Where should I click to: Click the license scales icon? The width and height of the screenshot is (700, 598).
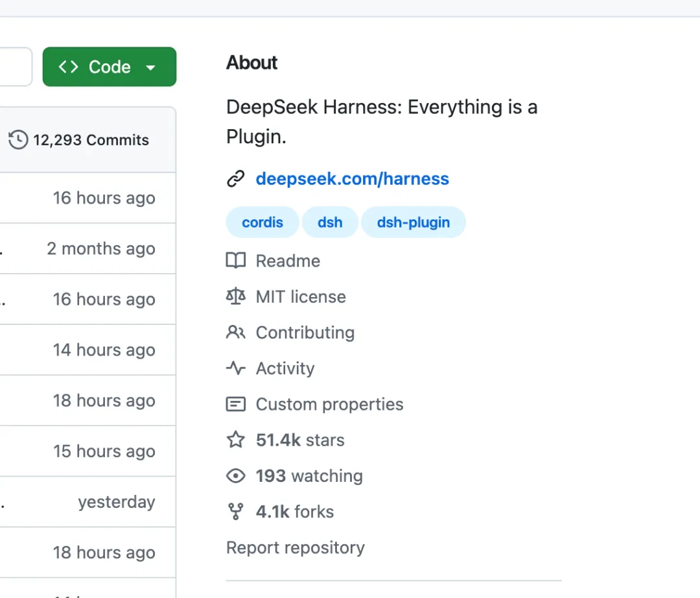(x=236, y=296)
